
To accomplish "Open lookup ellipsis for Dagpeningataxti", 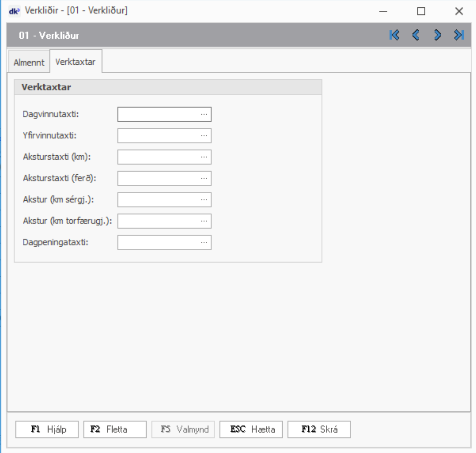I will 204,242.
